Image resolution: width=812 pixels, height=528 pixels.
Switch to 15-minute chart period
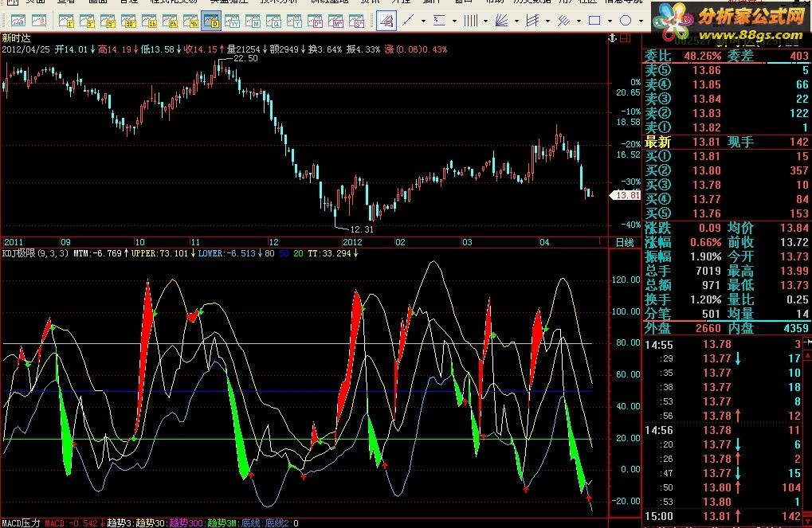[x=108, y=21]
